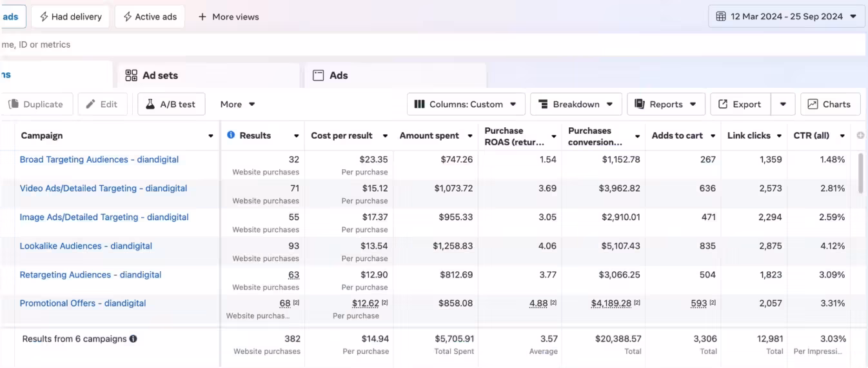Click the 63 results value for Retargeting
Image resolution: width=868 pixels, height=368 pixels.
point(293,275)
